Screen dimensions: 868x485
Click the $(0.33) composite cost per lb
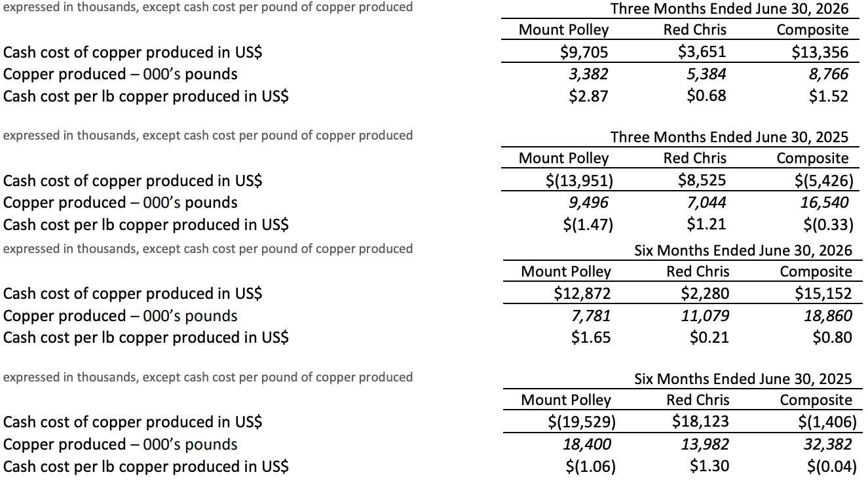(828, 225)
